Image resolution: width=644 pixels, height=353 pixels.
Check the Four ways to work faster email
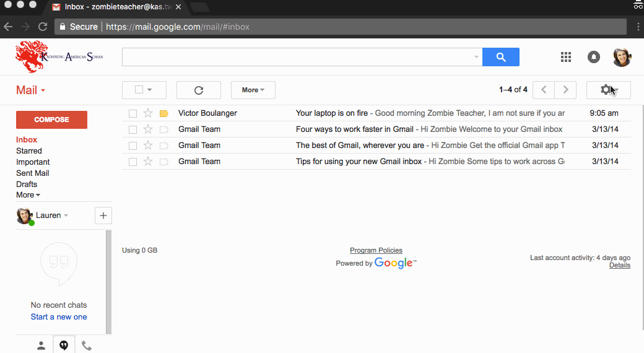coord(133,129)
